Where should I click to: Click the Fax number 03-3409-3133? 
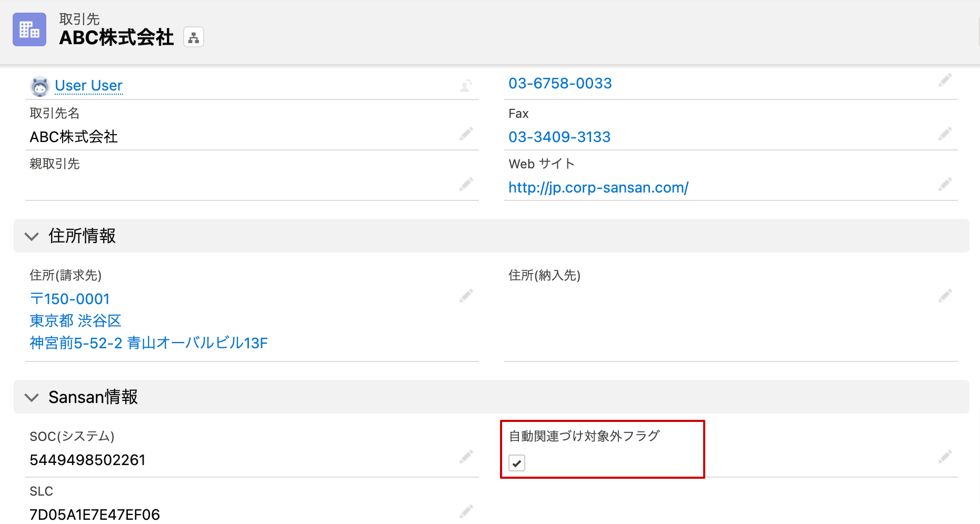559,137
